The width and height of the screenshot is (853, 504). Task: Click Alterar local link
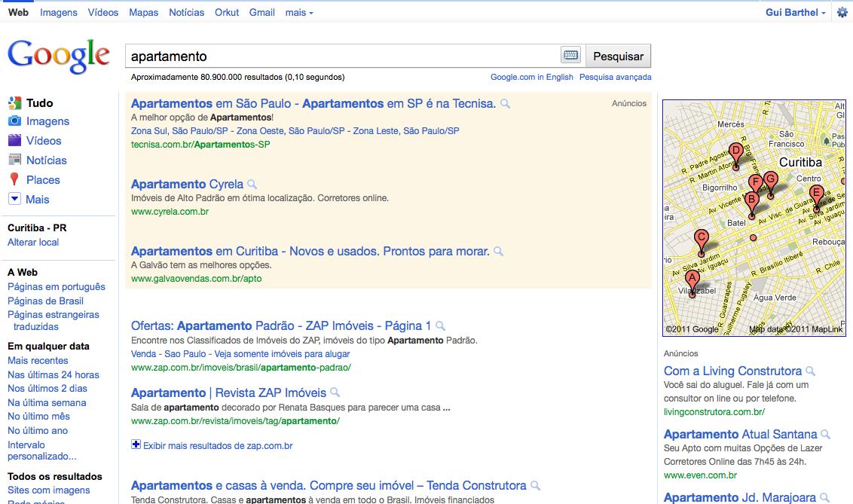pyautogui.click(x=33, y=242)
